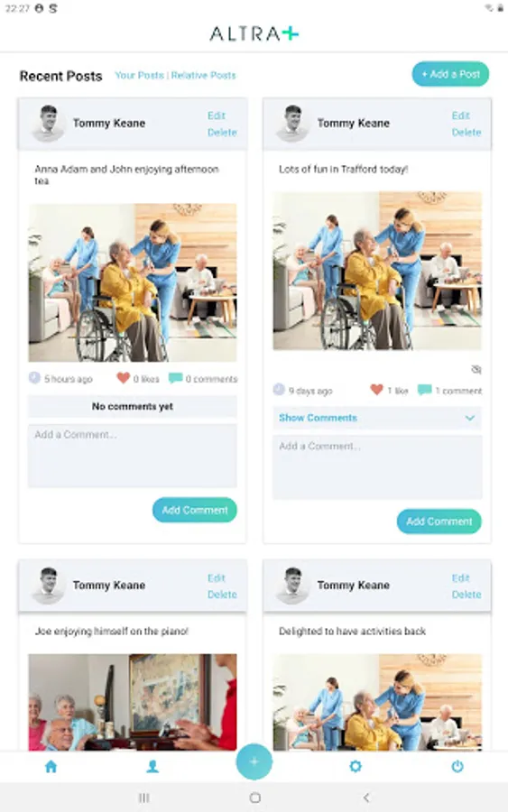Tap comment bubble icon on afternoon tea post
The height and width of the screenshot is (812, 508).
[x=176, y=378]
